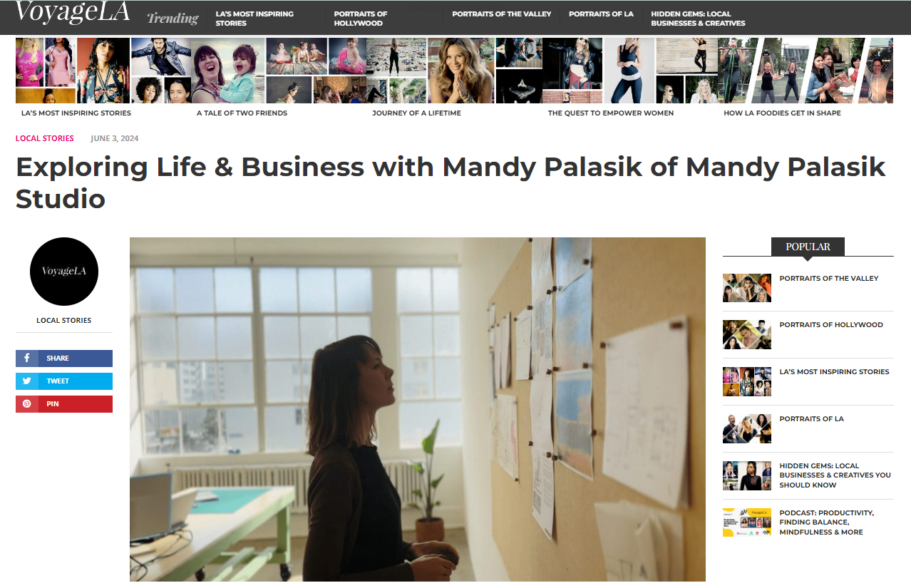Click the round black VoyageLA author avatar
This screenshot has height=588, width=911.
point(64,272)
